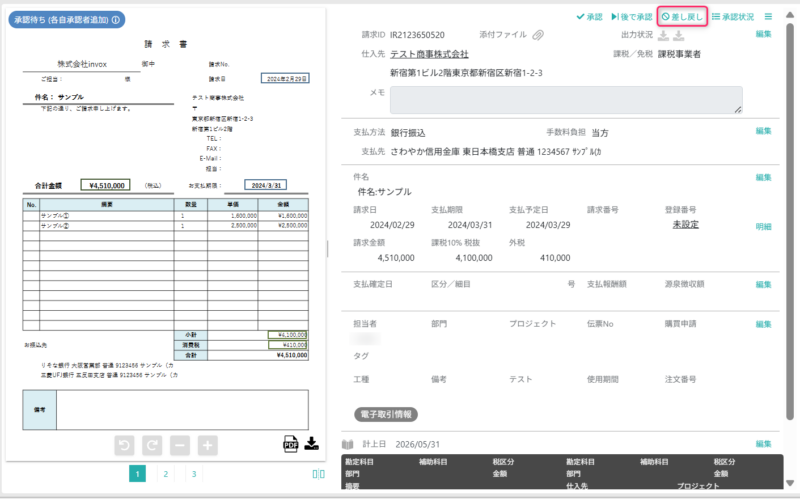Click the PDF file icon under the preview
The width and height of the screenshot is (800, 499).
(x=290, y=444)
